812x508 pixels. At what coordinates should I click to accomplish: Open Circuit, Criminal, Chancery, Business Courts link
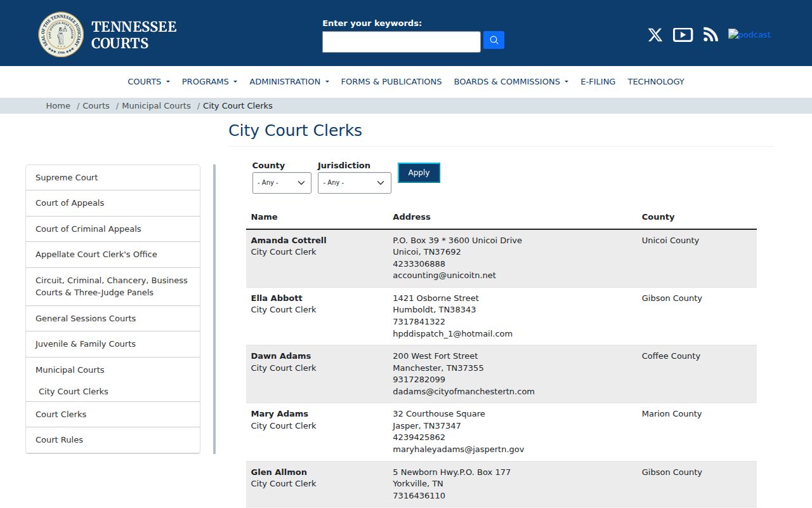click(x=113, y=286)
